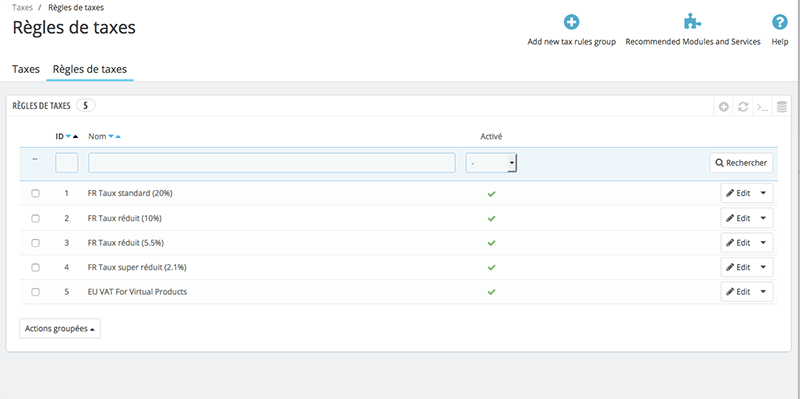Screen dimensions: 800x399
Task: Edit FR Taux réduit (10%) rule
Action: point(738,218)
